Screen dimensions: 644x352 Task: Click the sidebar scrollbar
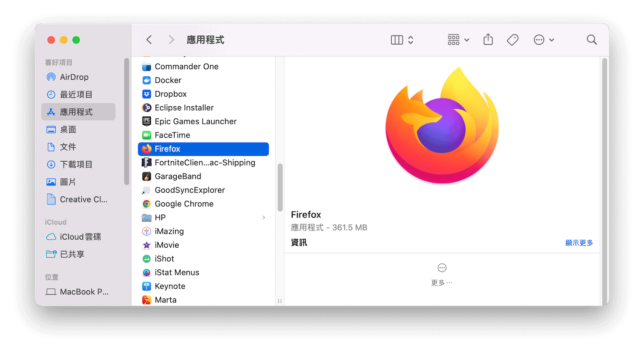[127, 121]
